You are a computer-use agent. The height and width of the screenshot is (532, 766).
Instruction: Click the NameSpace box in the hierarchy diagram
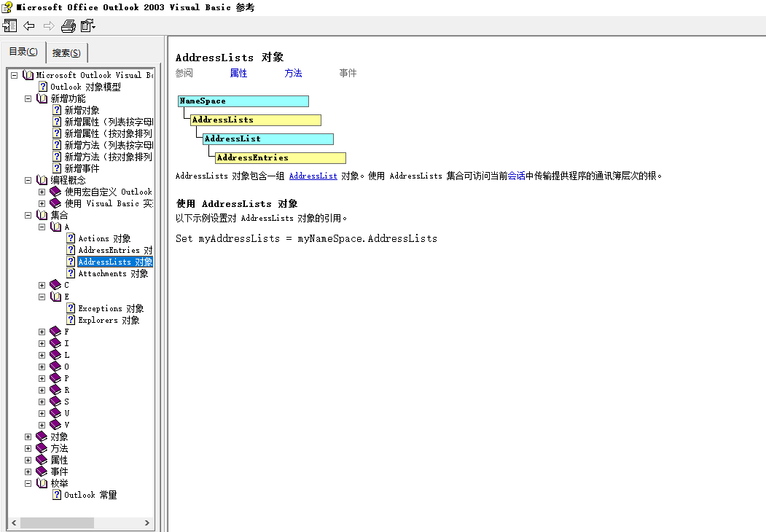click(x=243, y=101)
